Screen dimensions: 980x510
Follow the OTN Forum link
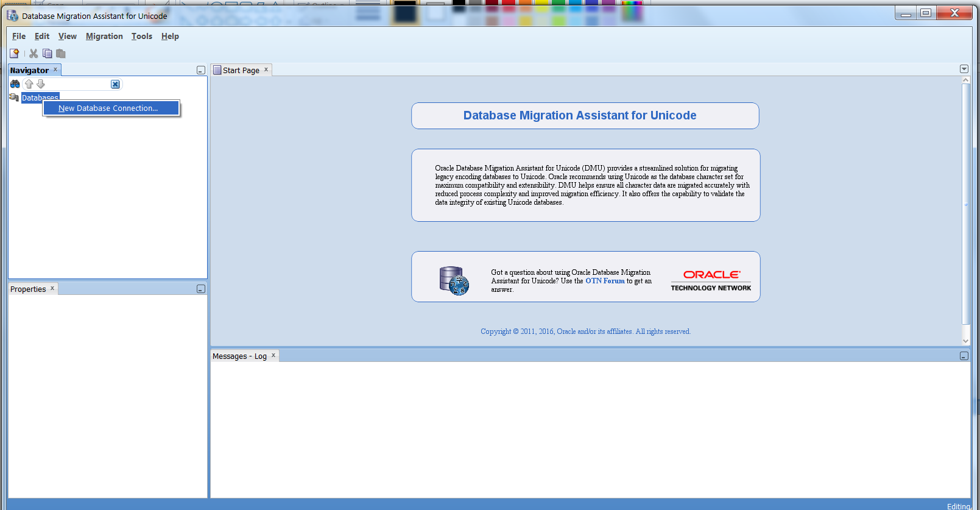click(x=605, y=281)
